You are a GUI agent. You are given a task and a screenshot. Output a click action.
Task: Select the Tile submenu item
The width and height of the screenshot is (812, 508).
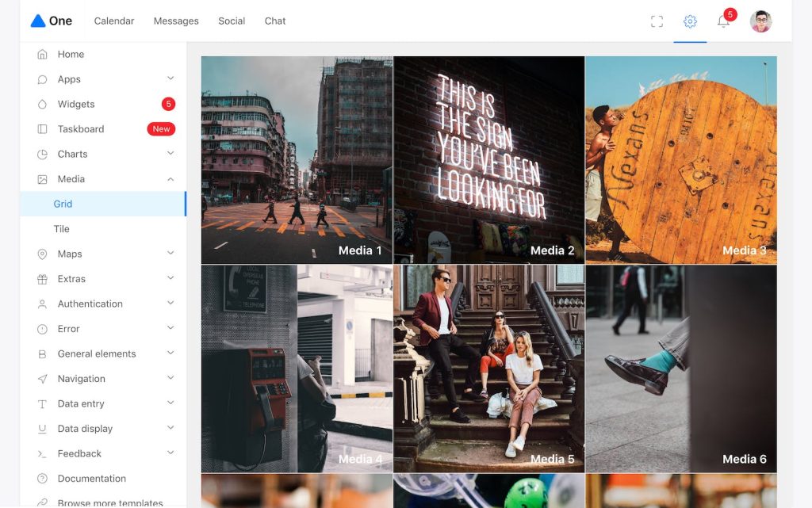click(103, 229)
